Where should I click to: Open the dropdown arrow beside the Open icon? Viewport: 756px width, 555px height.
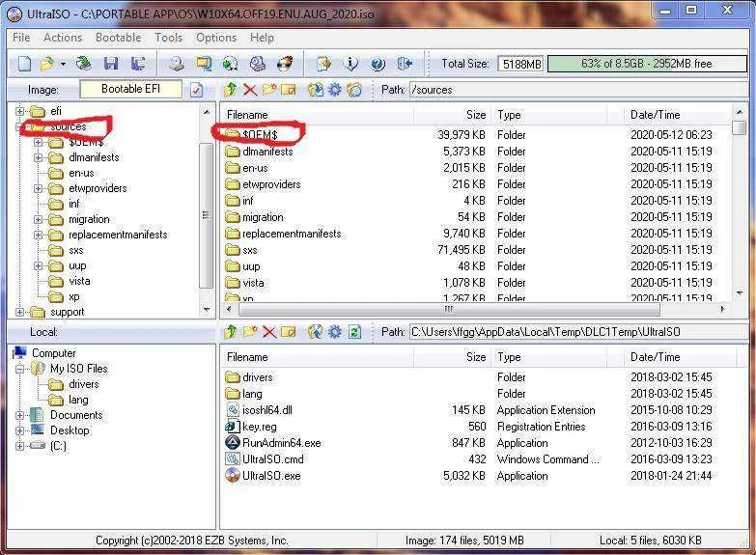click(x=63, y=64)
